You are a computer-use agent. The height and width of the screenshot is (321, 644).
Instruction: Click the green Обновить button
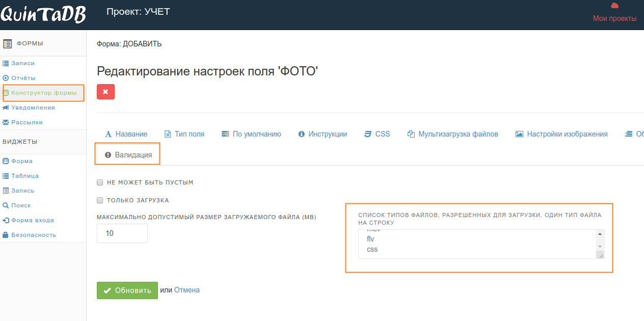[127, 290]
